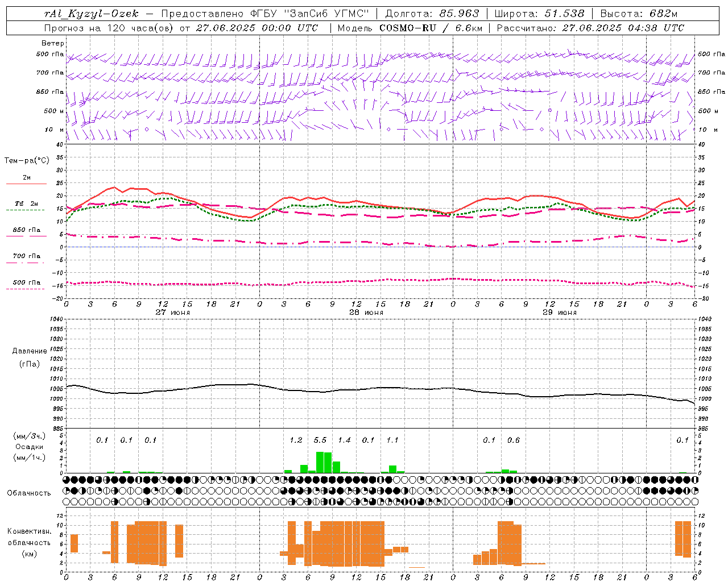Click the 10 м wind level label at left
Image resolution: width=728 pixels, height=582 pixels.
(x=54, y=130)
